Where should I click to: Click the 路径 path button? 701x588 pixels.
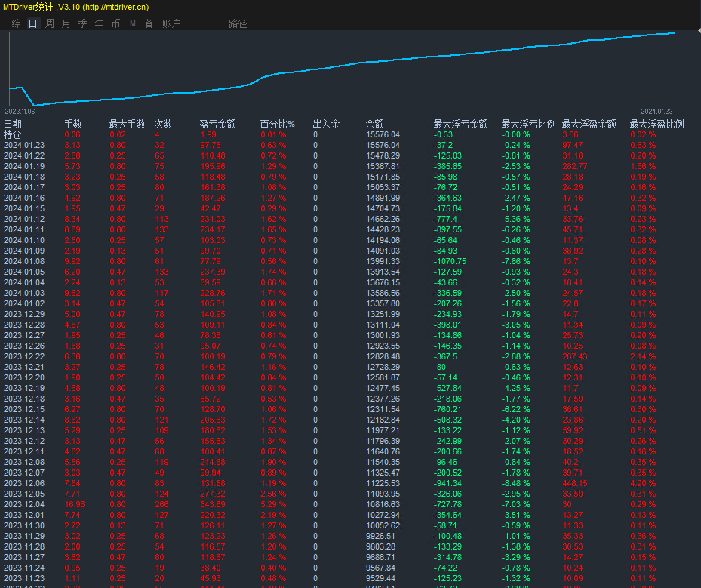[238, 23]
